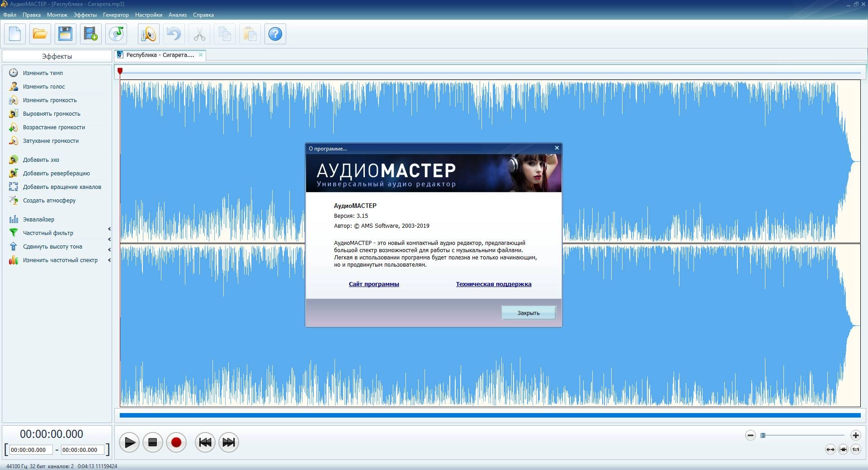This screenshot has height=470, width=868.
Task: Paste with the clipboard toolbar icon
Action: click(250, 34)
